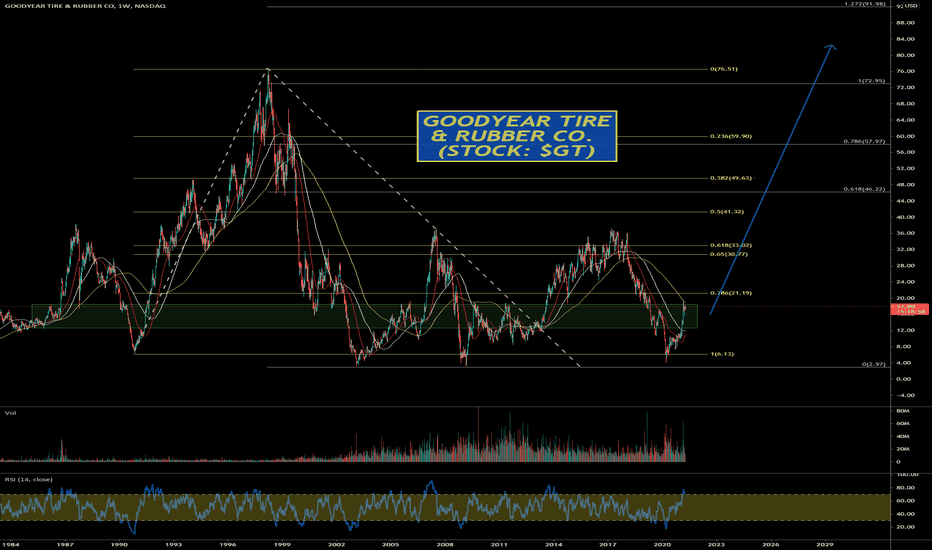The height and width of the screenshot is (550, 932).
Task: Click the RSI (14, close) indicator label
Action: pos(29,479)
